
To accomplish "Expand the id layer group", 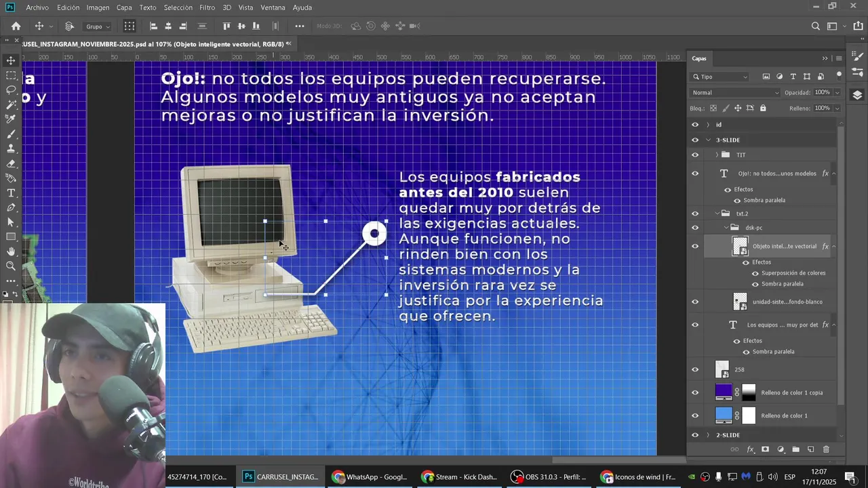I will pyautogui.click(x=708, y=125).
